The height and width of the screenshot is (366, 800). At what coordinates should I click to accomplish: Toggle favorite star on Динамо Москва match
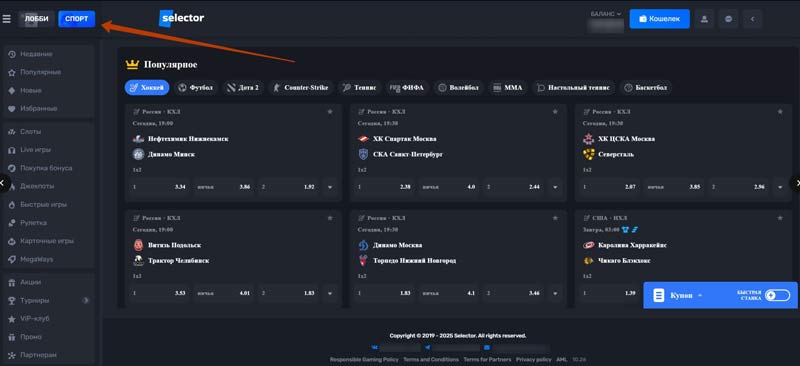tap(555, 218)
